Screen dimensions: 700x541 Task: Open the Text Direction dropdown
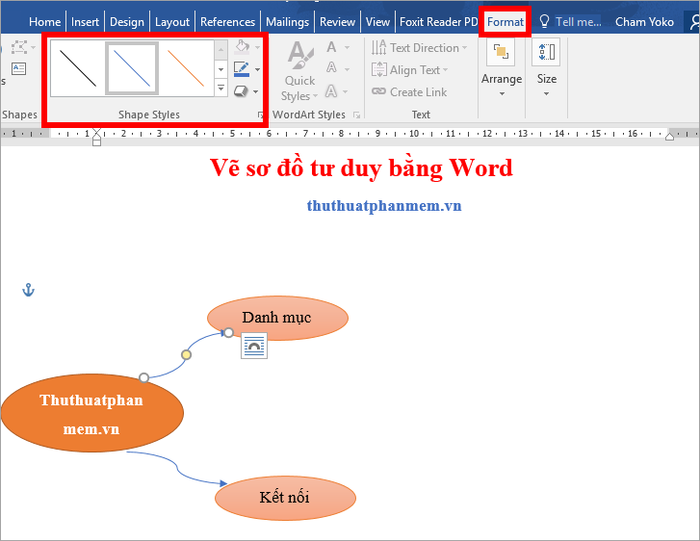[419, 47]
